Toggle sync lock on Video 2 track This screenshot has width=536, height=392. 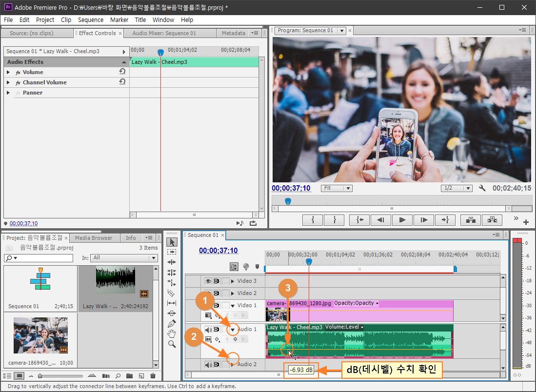point(217,293)
